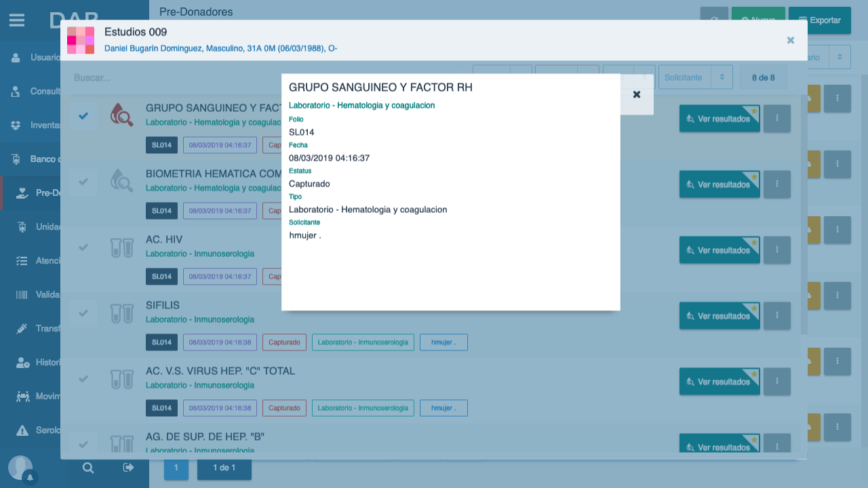The height and width of the screenshot is (488, 868).
Task: Click the search magnifier icon at sidebar bottom
Action: 88,468
